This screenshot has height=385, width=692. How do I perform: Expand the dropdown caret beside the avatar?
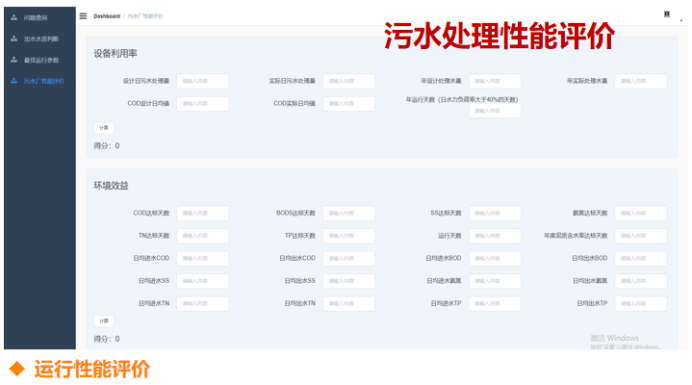[681, 20]
